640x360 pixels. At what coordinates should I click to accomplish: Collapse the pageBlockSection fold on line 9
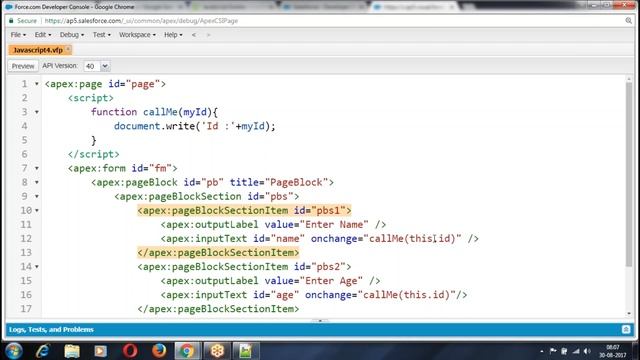pyautogui.click(x=37, y=196)
